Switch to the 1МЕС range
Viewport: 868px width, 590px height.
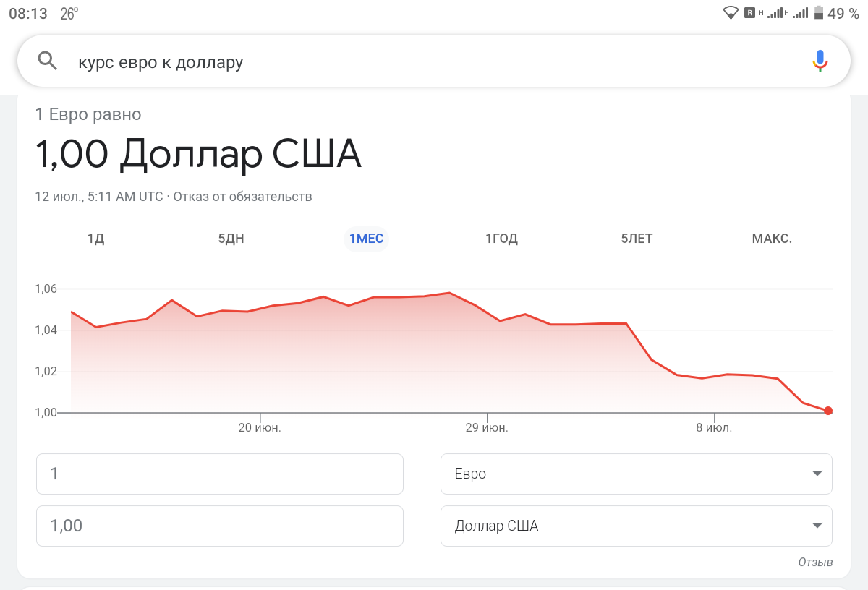(x=366, y=239)
